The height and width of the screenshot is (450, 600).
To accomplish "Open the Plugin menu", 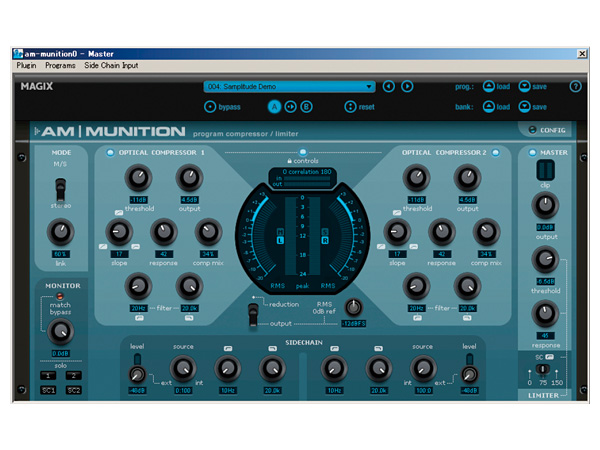I will (26, 65).
